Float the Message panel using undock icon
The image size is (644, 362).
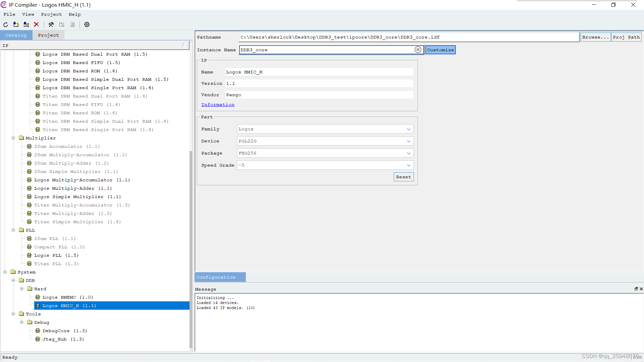[636, 289]
